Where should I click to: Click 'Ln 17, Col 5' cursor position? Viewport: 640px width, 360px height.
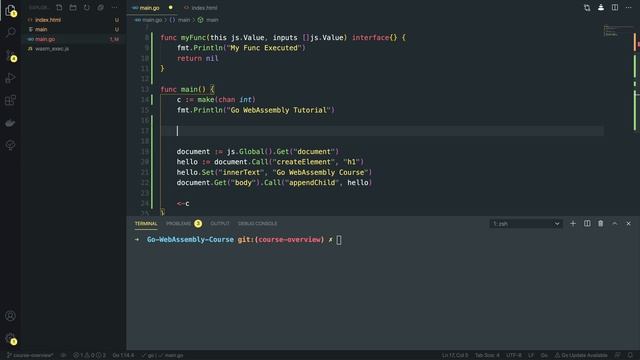click(455, 355)
